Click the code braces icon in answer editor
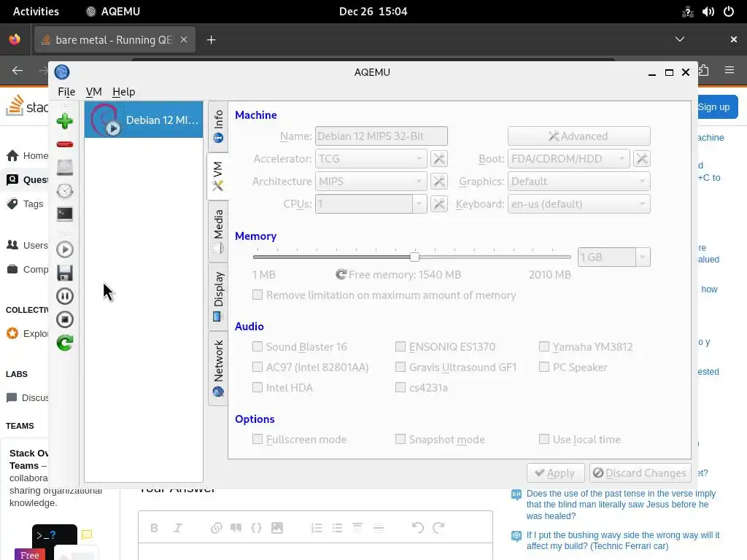747x560 pixels. point(256,528)
